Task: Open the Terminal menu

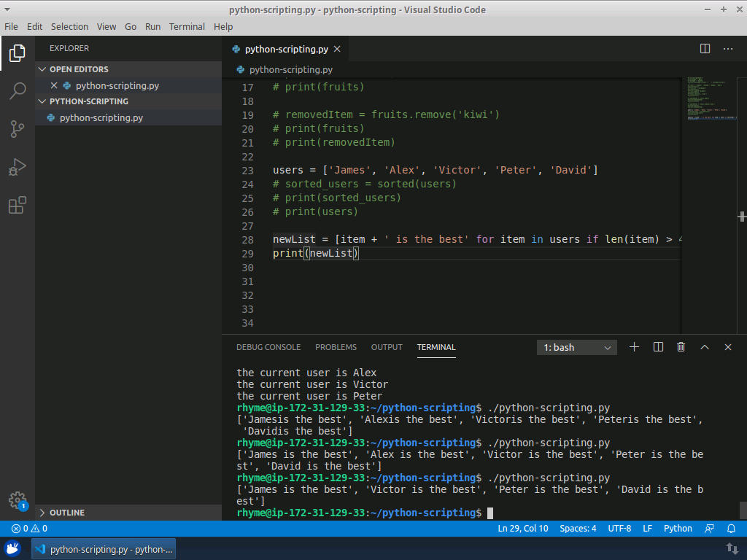Action: click(187, 26)
